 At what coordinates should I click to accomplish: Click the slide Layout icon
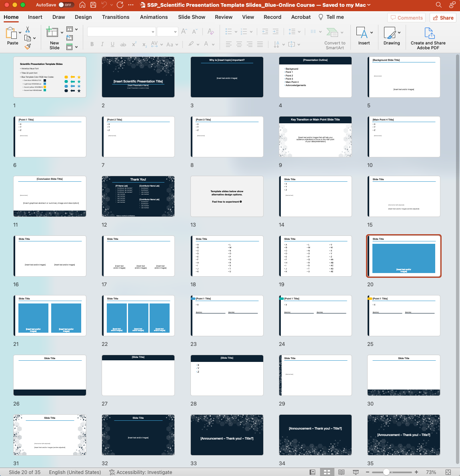(70, 29)
